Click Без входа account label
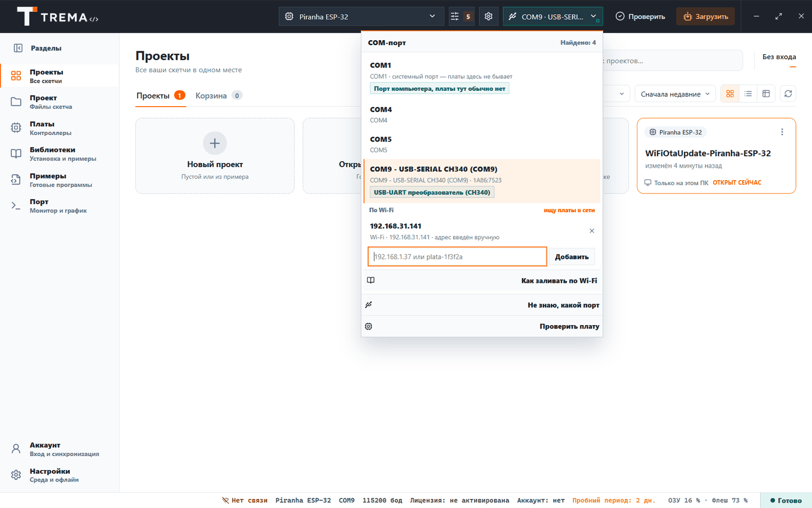The height and width of the screenshot is (508, 812). click(779, 56)
